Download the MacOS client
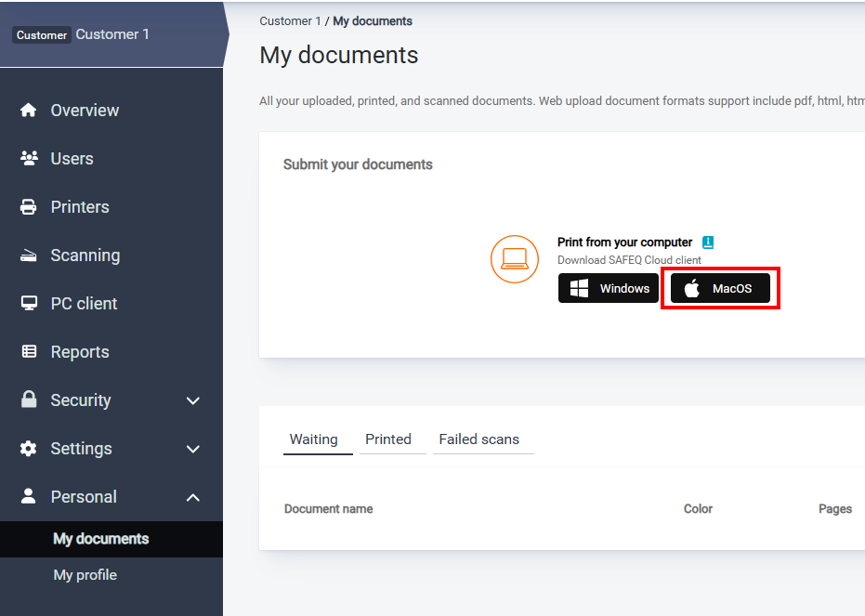The height and width of the screenshot is (616, 865). [720, 289]
